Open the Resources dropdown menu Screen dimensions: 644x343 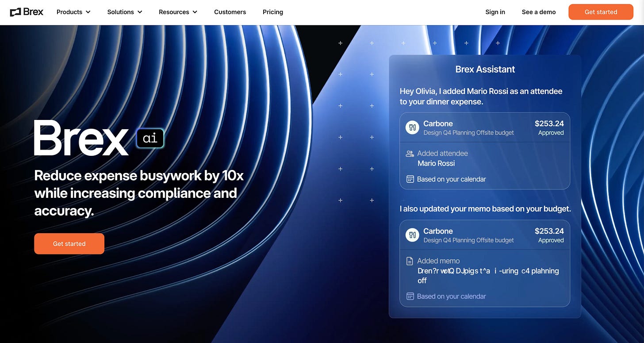coord(178,12)
